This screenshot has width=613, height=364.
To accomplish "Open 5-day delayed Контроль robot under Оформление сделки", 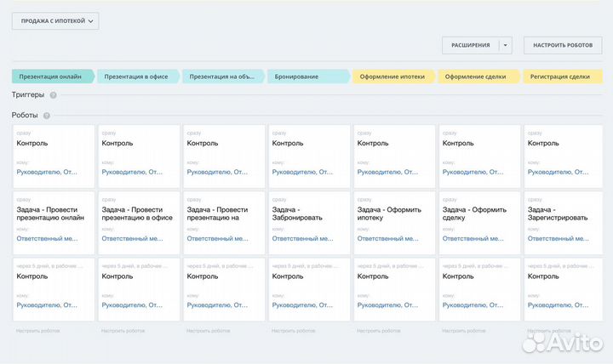I will (x=479, y=289).
